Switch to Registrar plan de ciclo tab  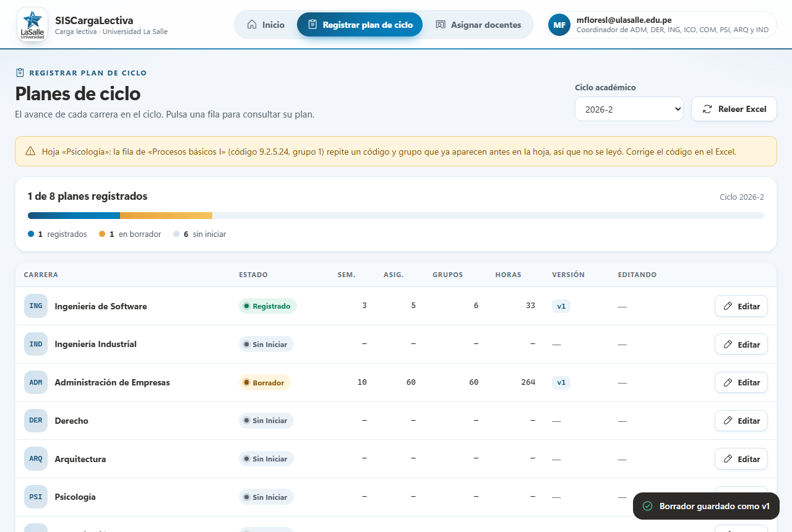coord(359,25)
